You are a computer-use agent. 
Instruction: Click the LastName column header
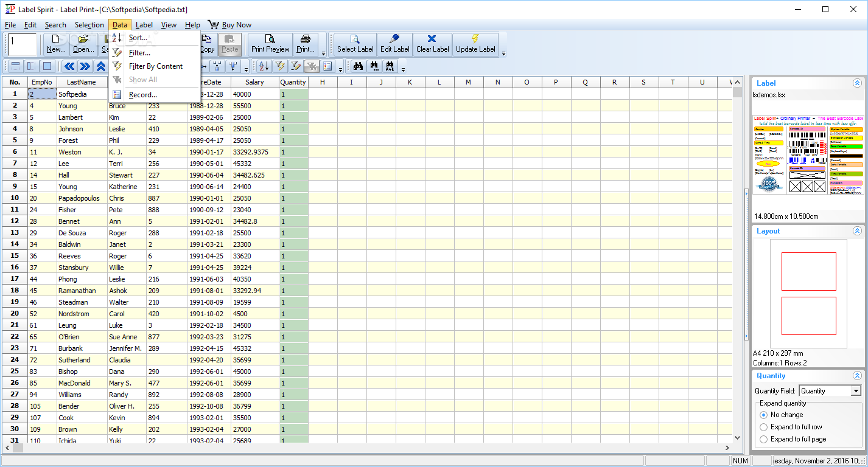(x=82, y=82)
